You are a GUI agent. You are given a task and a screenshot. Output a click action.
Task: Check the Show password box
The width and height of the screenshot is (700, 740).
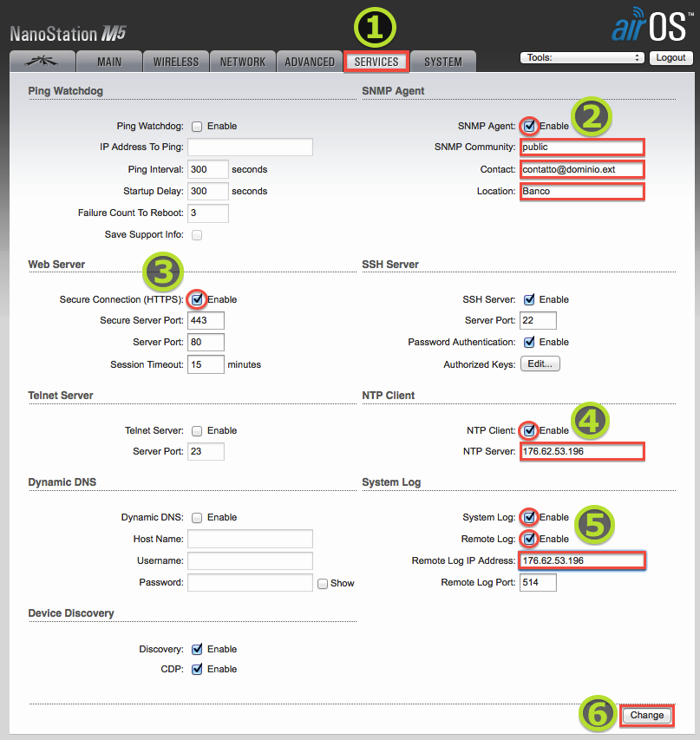click(323, 584)
